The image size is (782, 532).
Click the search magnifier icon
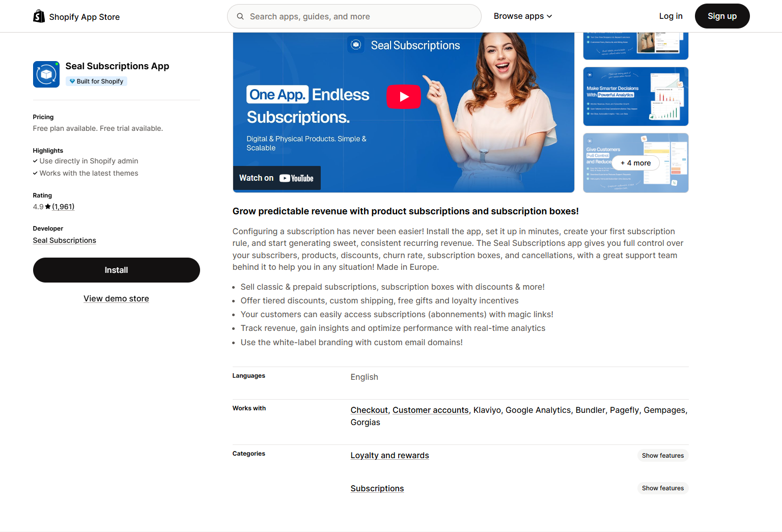[240, 16]
